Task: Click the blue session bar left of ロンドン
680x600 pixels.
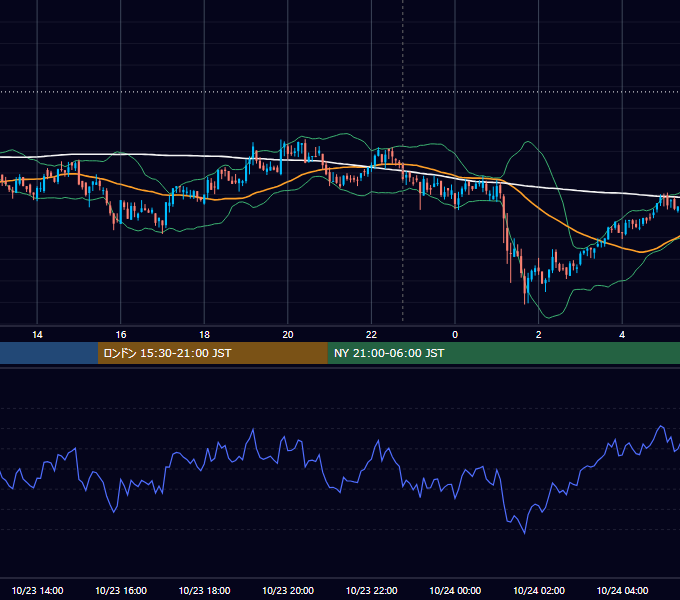Action: (49, 353)
